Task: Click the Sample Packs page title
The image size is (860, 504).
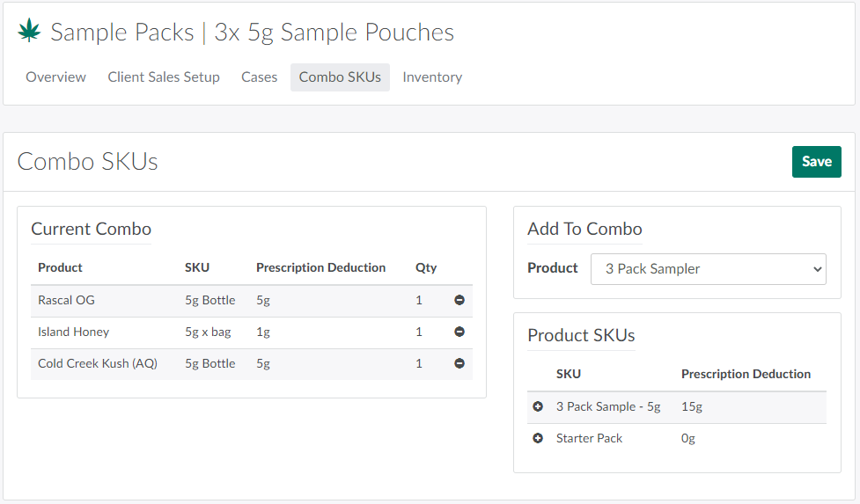Action: 121,33
